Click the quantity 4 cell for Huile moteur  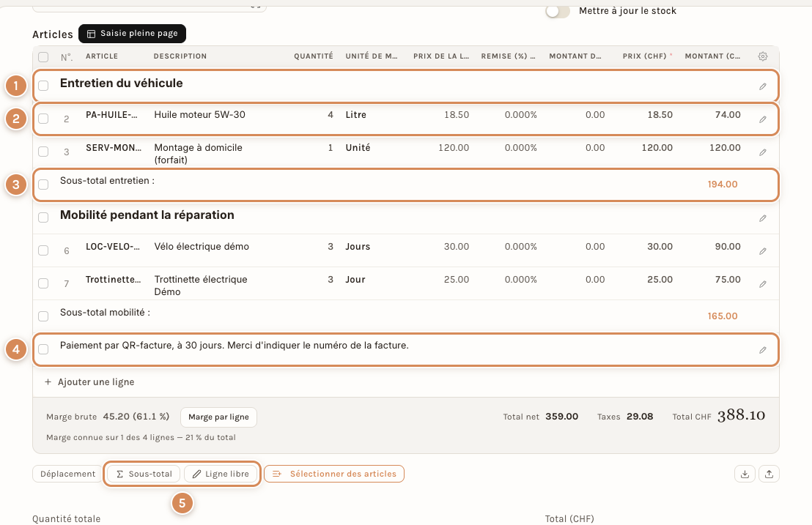click(x=331, y=115)
